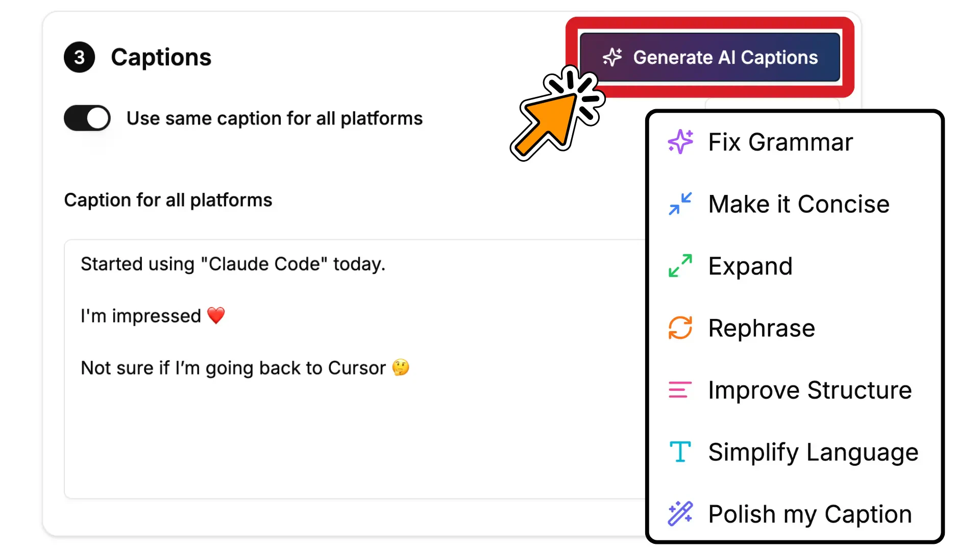Select the Improve Structure menu label
Viewport: 980px width, 551px height.
(x=810, y=390)
